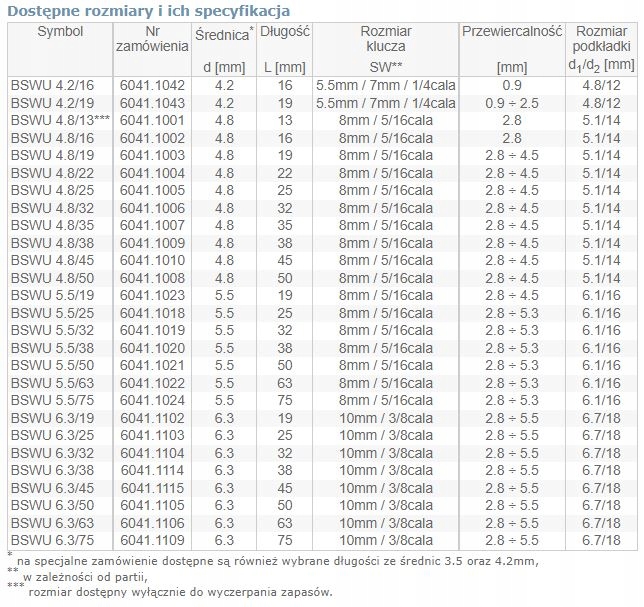Click order number '6041.1023'
This screenshot has height=607, width=644.
coord(152,295)
